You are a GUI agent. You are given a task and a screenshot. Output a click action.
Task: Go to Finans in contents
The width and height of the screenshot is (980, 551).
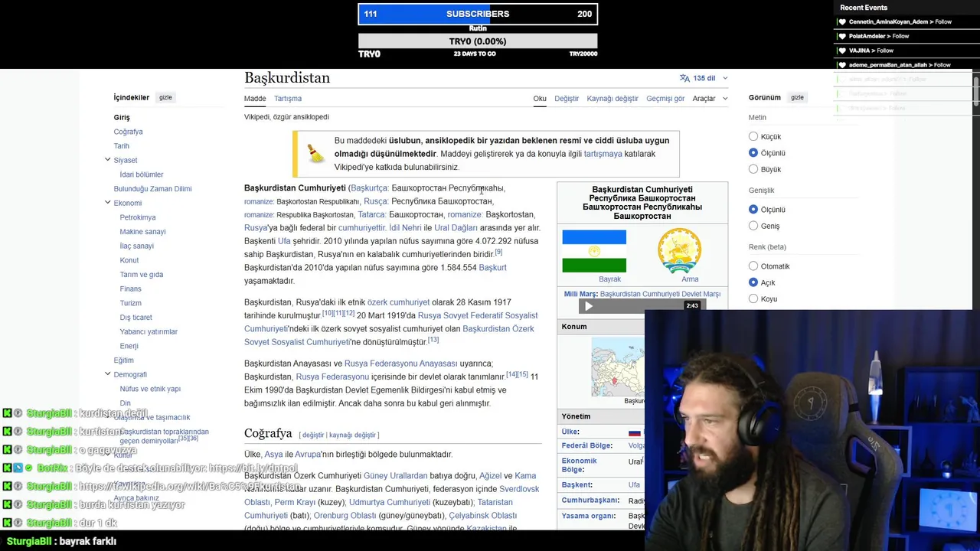click(x=131, y=289)
